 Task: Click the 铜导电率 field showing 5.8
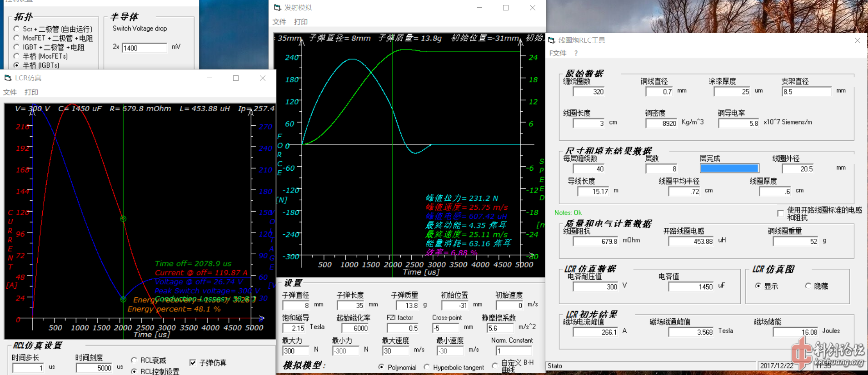(739, 123)
